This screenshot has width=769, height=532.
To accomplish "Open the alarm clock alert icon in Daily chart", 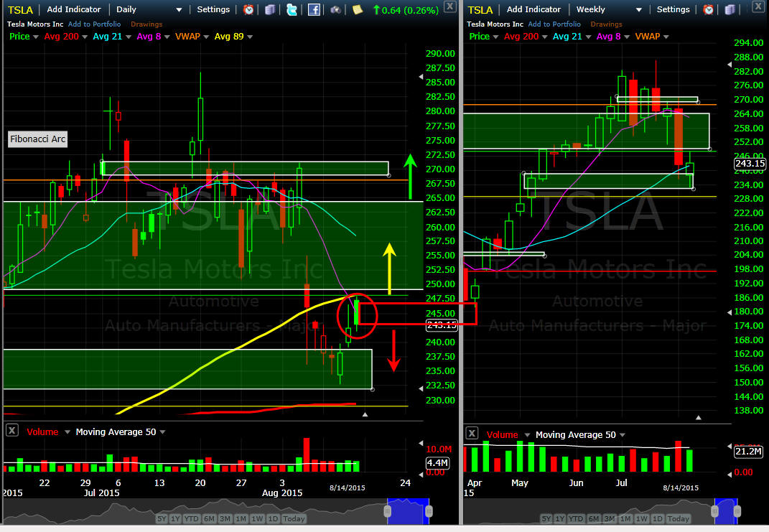I will pyautogui.click(x=248, y=9).
